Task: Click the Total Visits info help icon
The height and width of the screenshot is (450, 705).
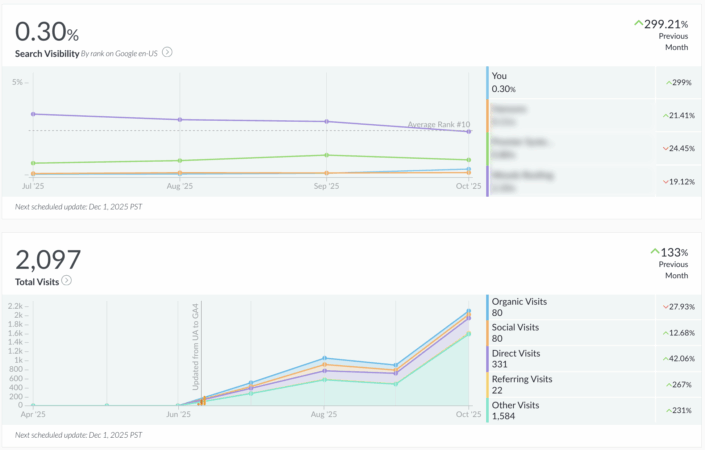Action: point(66,281)
